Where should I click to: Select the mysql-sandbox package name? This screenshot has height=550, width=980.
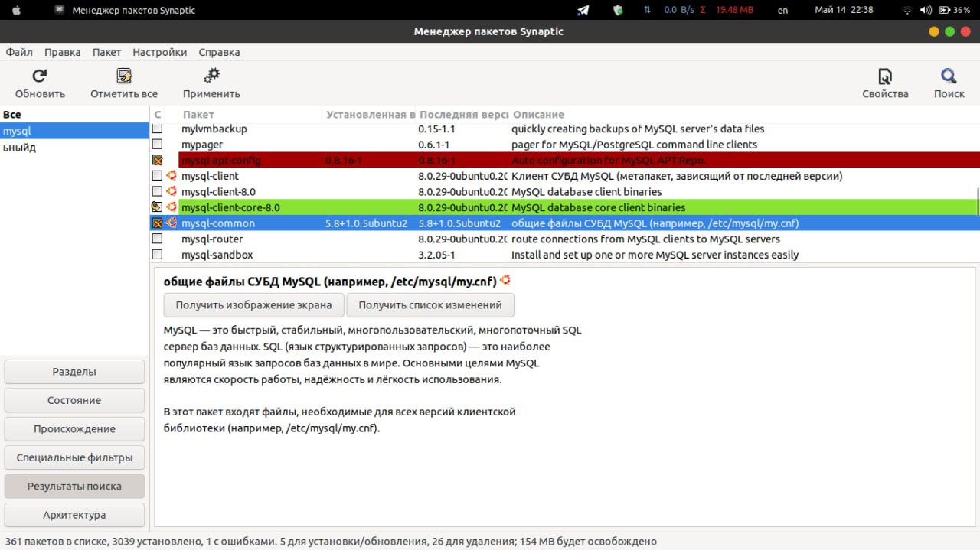[x=217, y=255]
